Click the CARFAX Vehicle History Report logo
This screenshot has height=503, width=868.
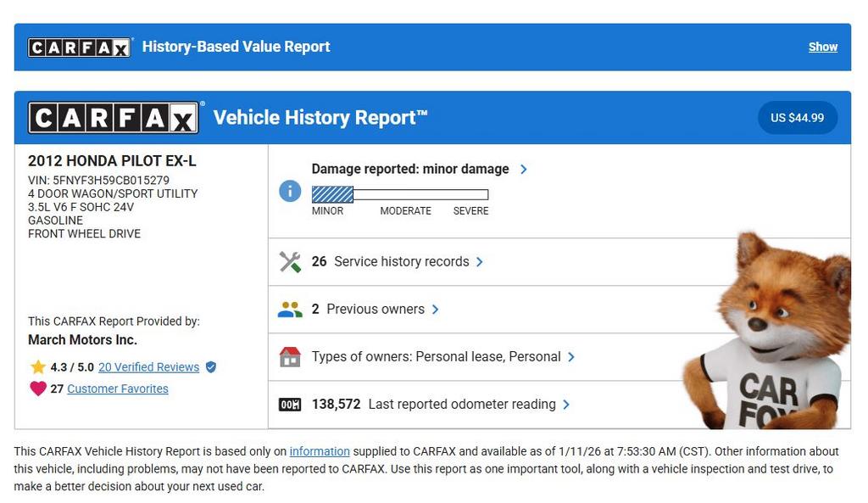[x=114, y=118]
